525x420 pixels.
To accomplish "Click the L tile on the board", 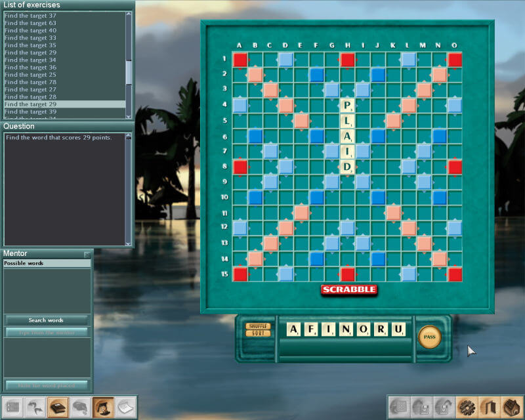I will pyautogui.click(x=347, y=121).
